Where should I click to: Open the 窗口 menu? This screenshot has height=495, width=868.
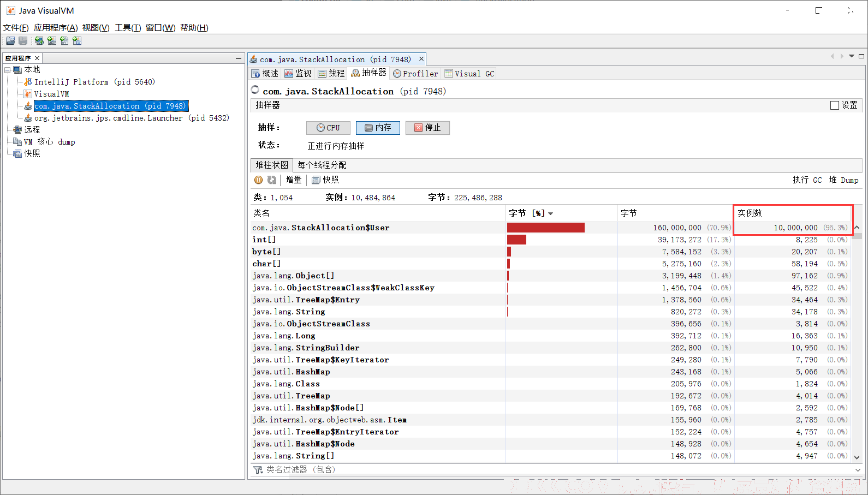coord(160,28)
